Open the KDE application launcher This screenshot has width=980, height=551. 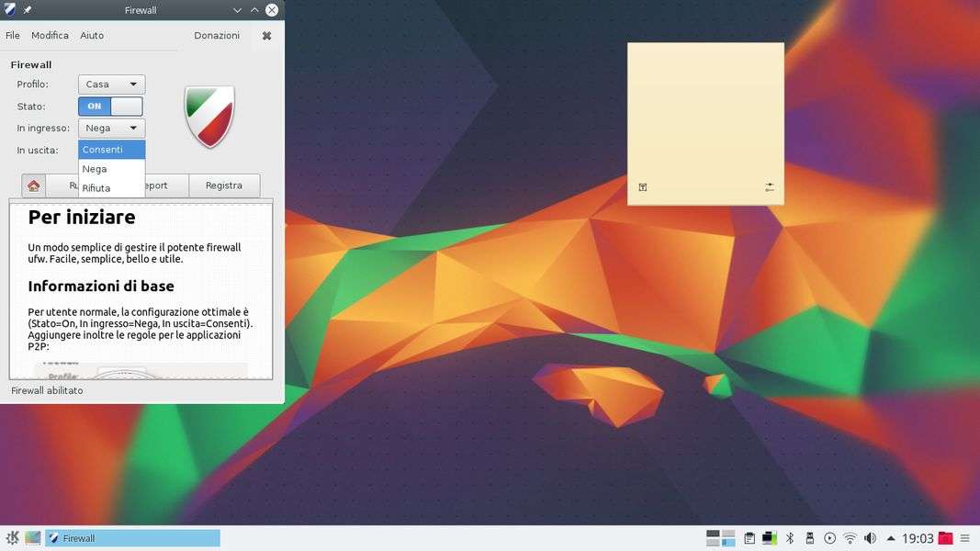pos(12,538)
